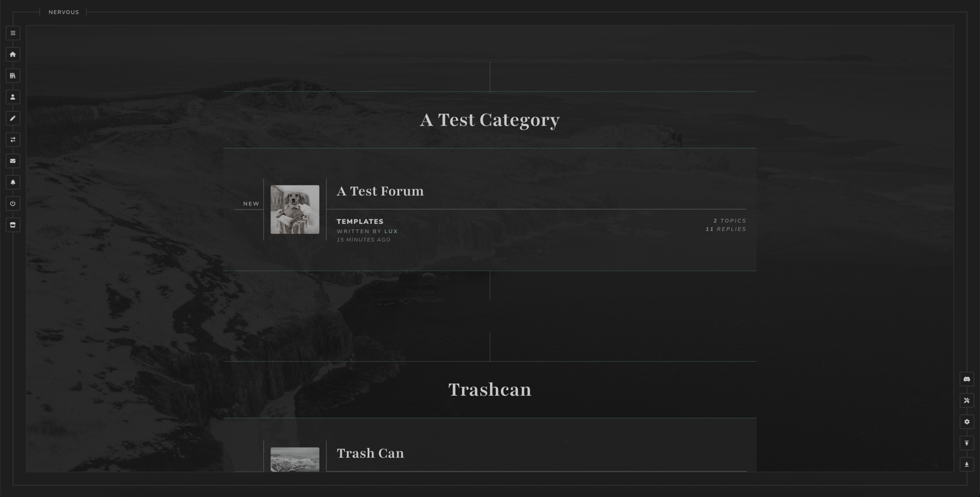Click the A Test Forum dog thumbnail

click(295, 209)
